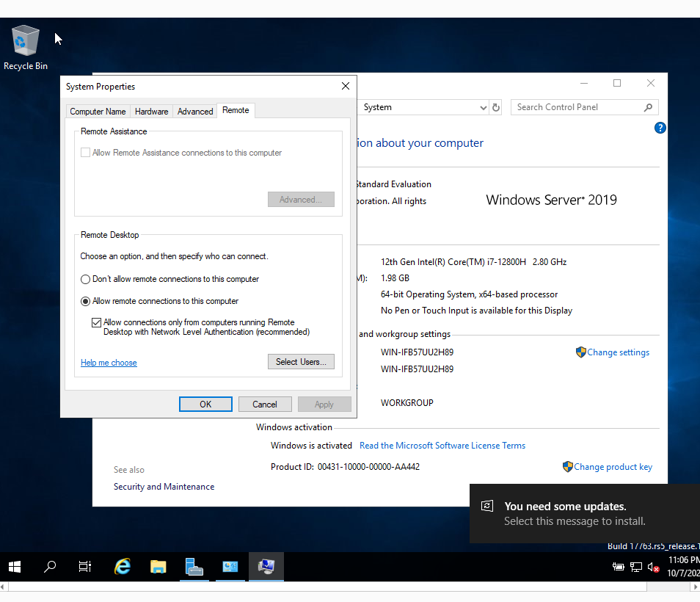
Task: Click the Apply button
Action: tap(324, 405)
